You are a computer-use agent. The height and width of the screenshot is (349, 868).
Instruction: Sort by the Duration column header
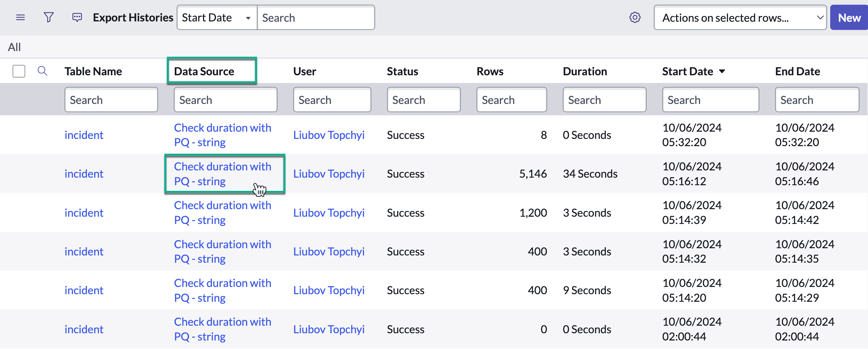tap(585, 72)
